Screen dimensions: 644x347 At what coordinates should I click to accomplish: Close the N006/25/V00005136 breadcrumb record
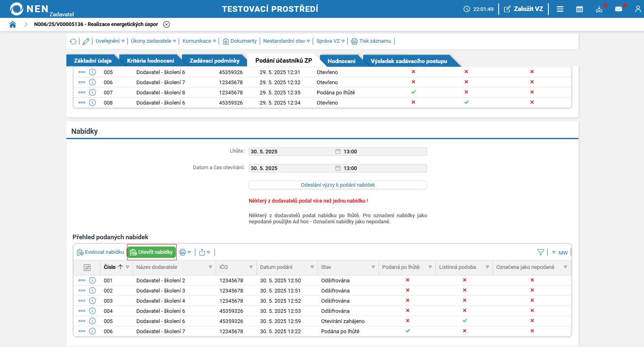166,24
